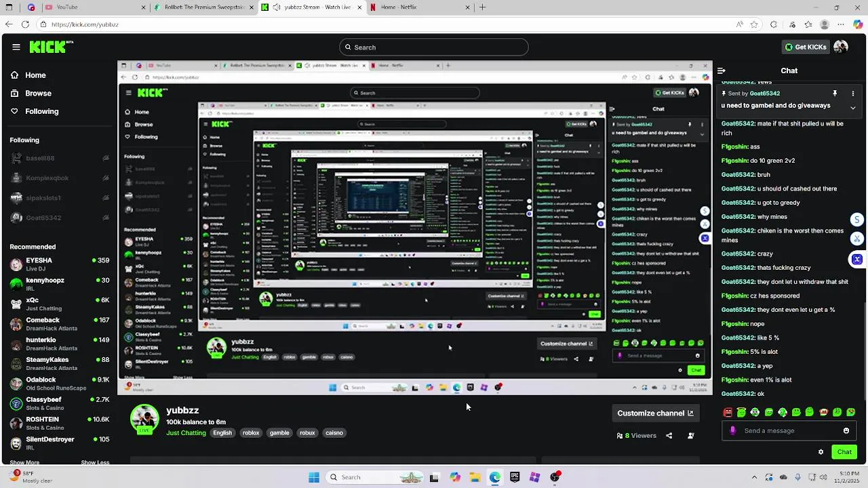Collapse recommended list with Show Less
The image size is (868, 488).
(95, 462)
